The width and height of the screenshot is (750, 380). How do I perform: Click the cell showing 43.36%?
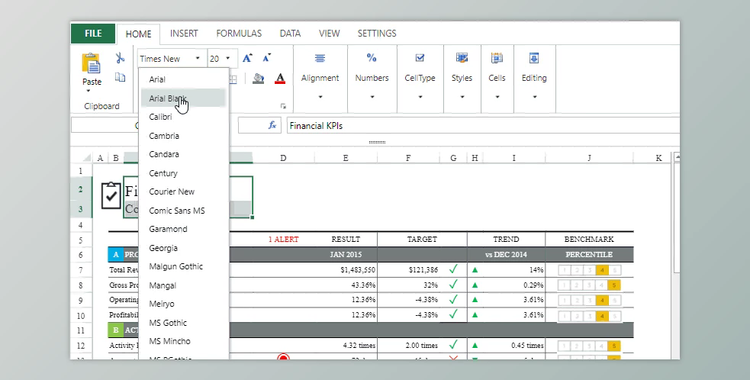(346, 285)
